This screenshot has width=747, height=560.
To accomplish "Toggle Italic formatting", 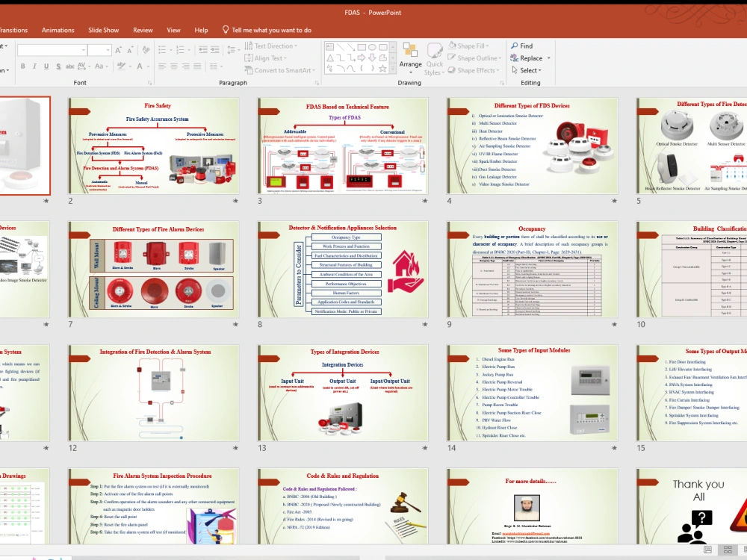I will coord(34,66).
